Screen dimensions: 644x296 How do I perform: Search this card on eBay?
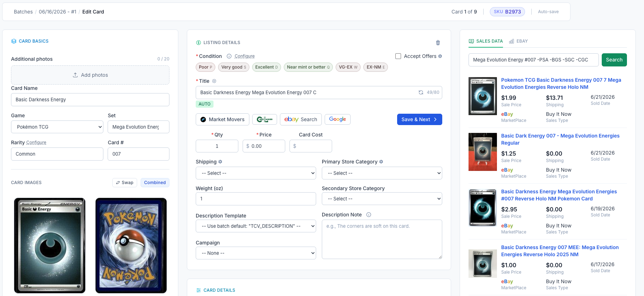tap(301, 119)
